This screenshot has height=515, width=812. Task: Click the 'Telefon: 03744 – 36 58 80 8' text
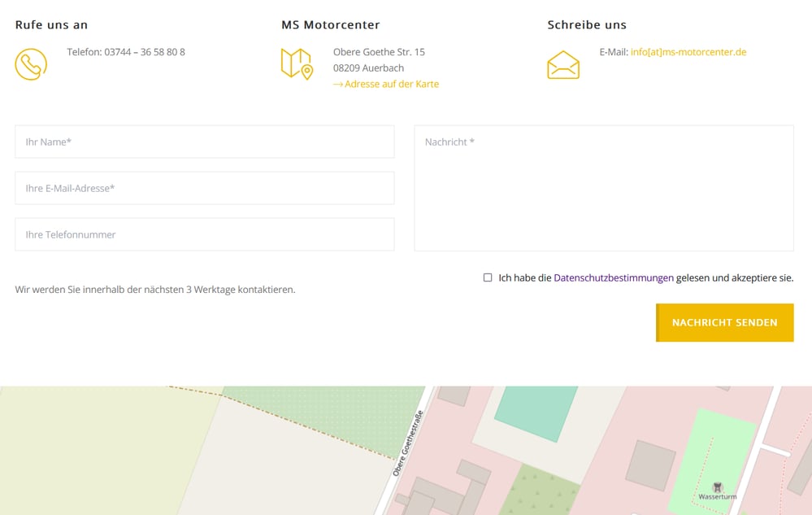pyautogui.click(x=126, y=52)
